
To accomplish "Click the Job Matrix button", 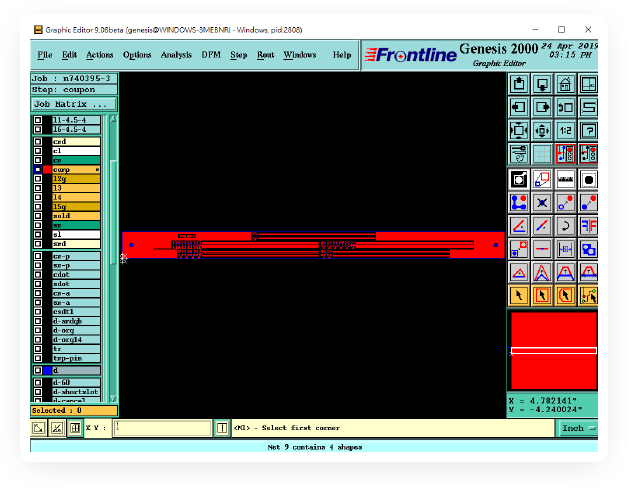I will [73, 104].
